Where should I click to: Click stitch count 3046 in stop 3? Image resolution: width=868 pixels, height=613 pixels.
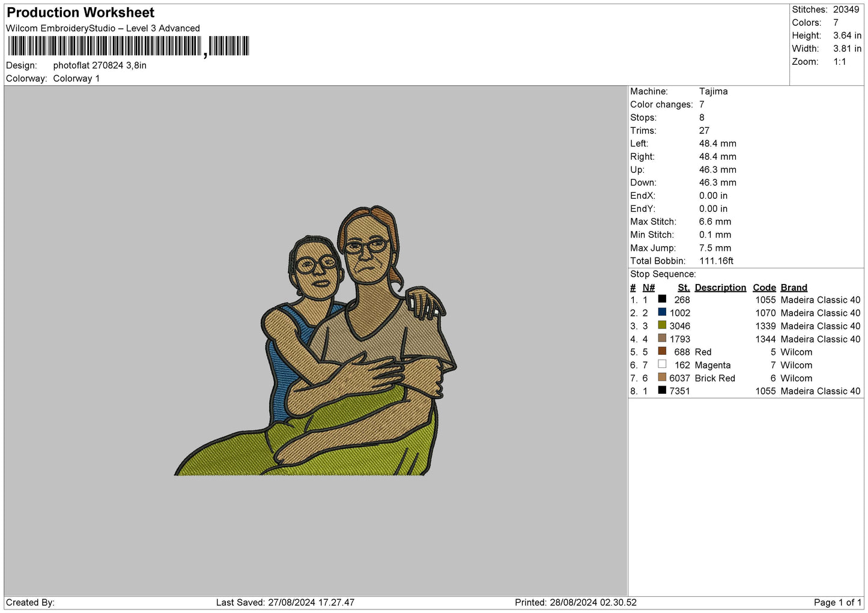[x=680, y=327]
